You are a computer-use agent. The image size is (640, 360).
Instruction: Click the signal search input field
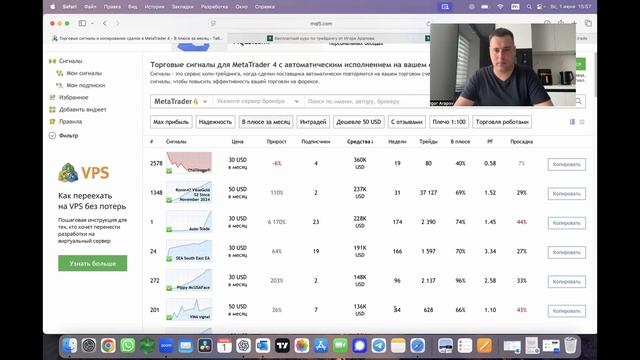click(367, 101)
